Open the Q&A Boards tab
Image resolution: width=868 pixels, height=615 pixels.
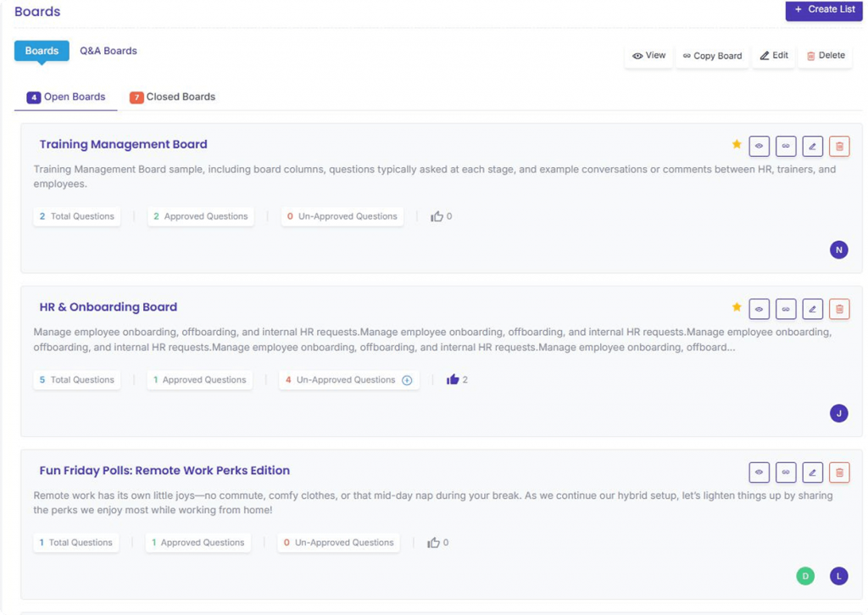pyautogui.click(x=108, y=51)
